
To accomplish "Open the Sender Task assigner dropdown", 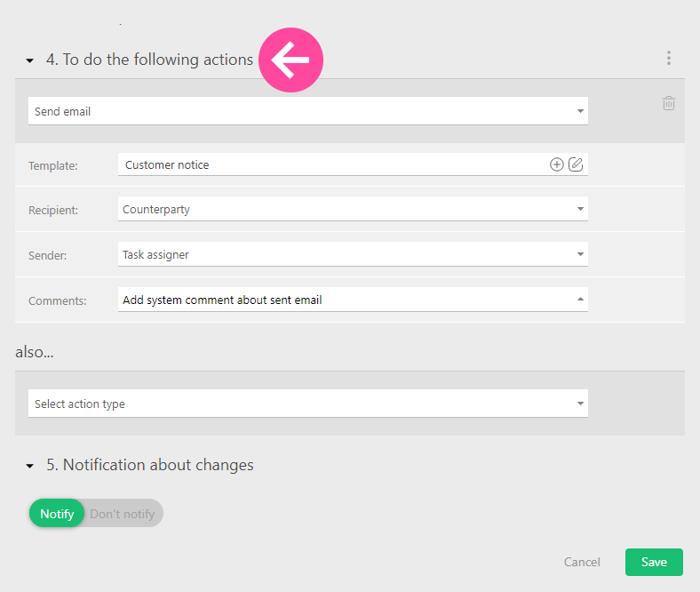I will pos(352,255).
